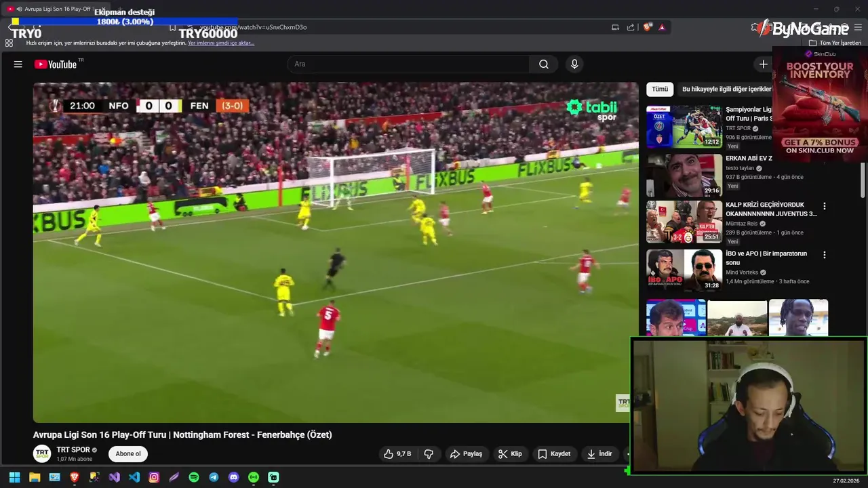Click the Paylaş share button
The image size is (868, 488).
tap(467, 454)
